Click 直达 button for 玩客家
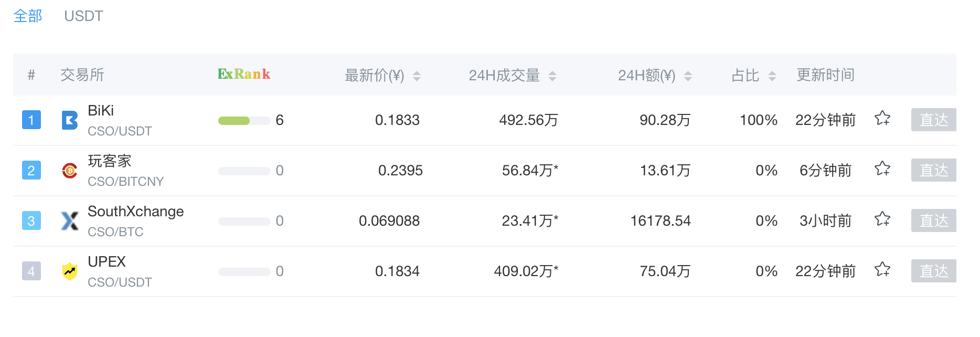 pyautogui.click(x=934, y=170)
